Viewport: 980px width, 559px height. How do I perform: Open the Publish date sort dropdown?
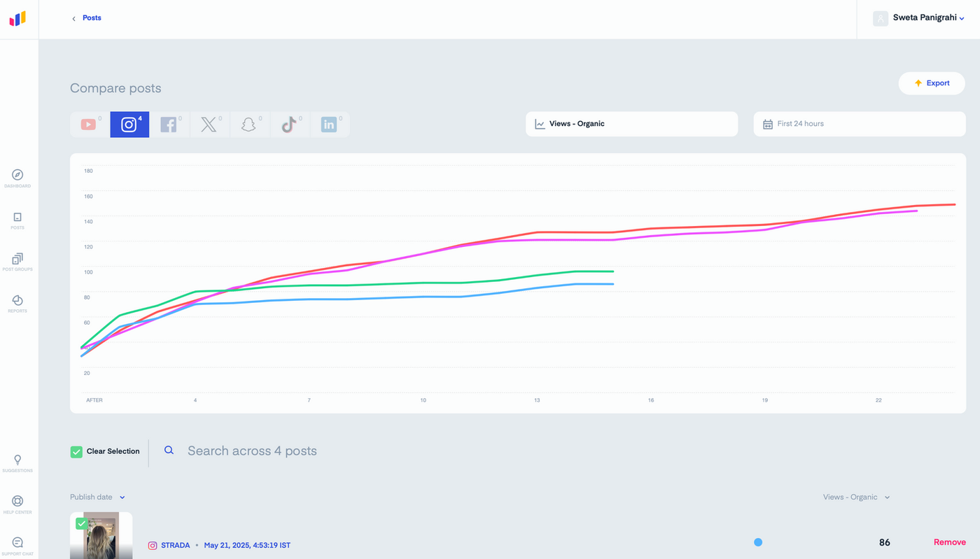pyautogui.click(x=97, y=497)
